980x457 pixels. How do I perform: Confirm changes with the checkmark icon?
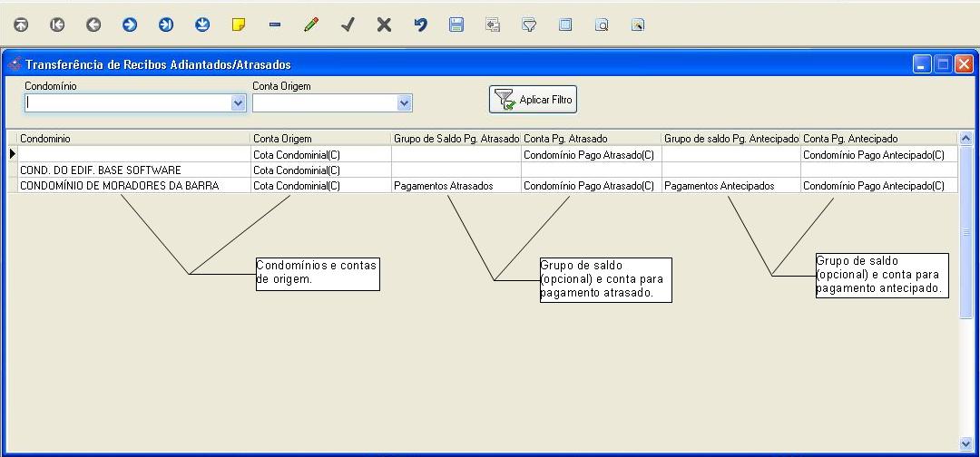coord(348,25)
